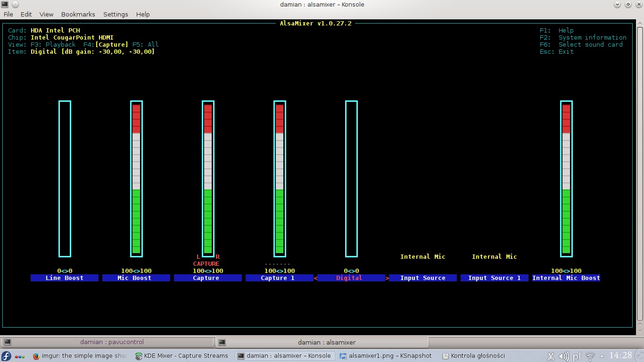
Task: Click the clock showing 14:28
Action: point(621,355)
